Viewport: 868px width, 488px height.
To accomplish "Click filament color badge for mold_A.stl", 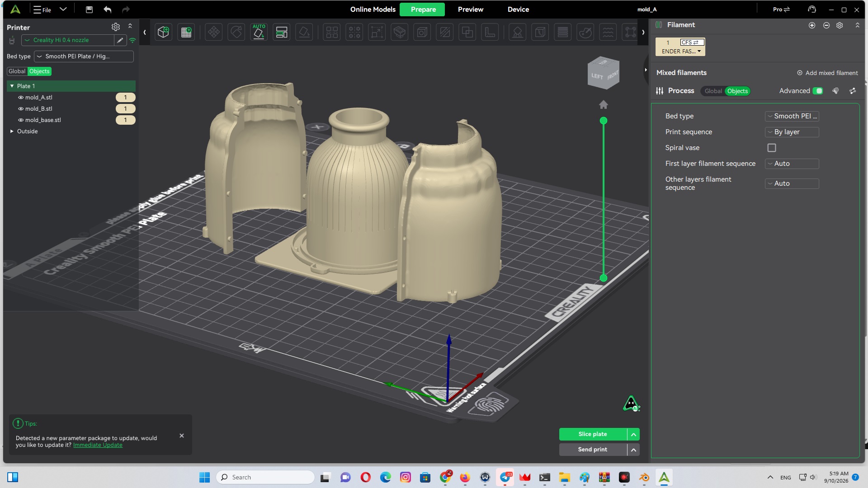I will point(125,98).
